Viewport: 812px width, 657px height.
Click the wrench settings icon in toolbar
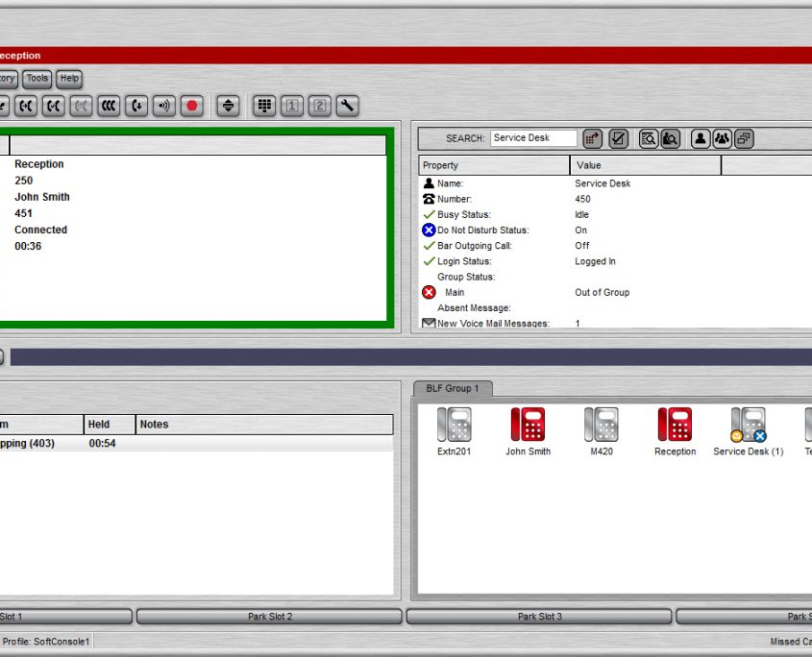(347, 106)
